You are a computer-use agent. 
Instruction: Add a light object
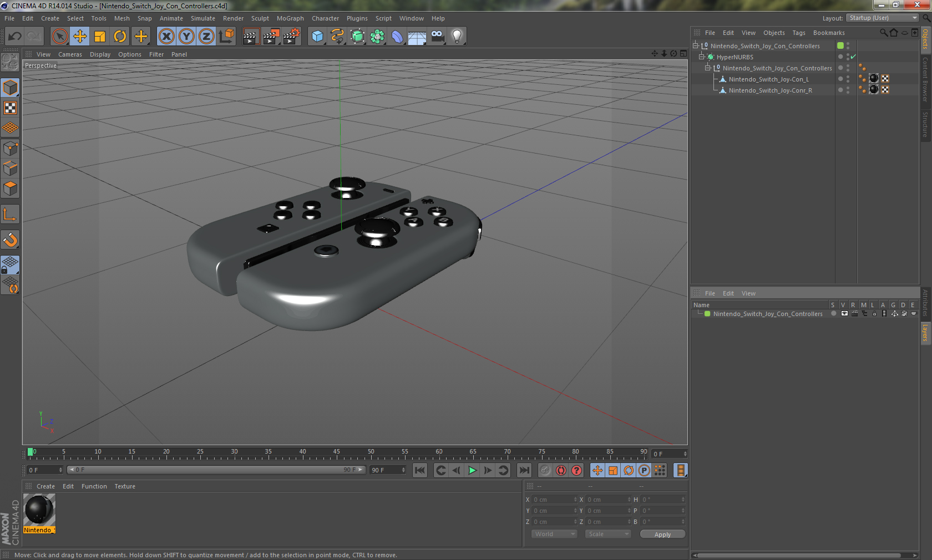pos(457,37)
